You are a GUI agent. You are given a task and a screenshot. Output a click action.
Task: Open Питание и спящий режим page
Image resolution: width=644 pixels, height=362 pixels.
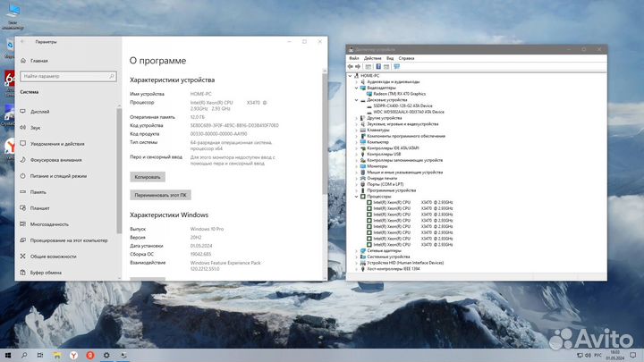(x=58, y=176)
